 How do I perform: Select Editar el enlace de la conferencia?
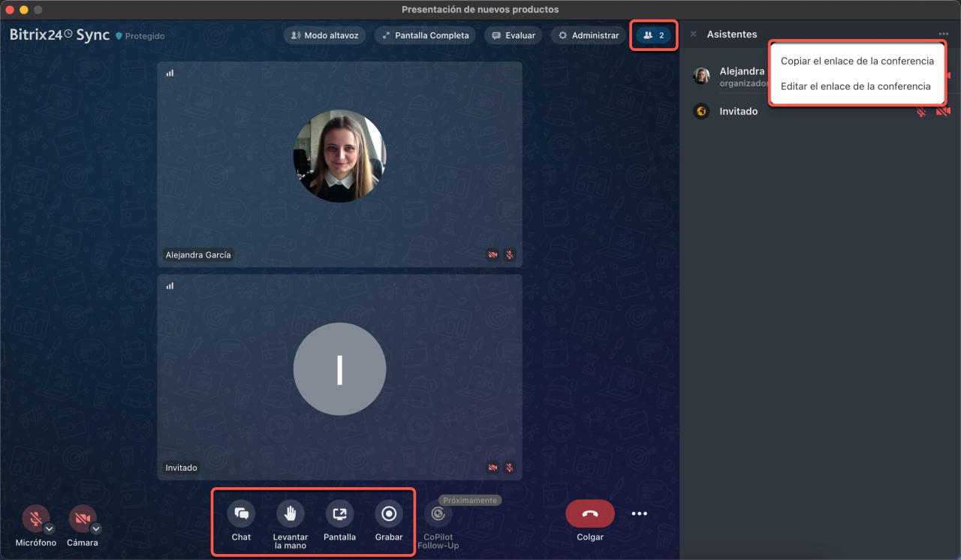(855, 86)
